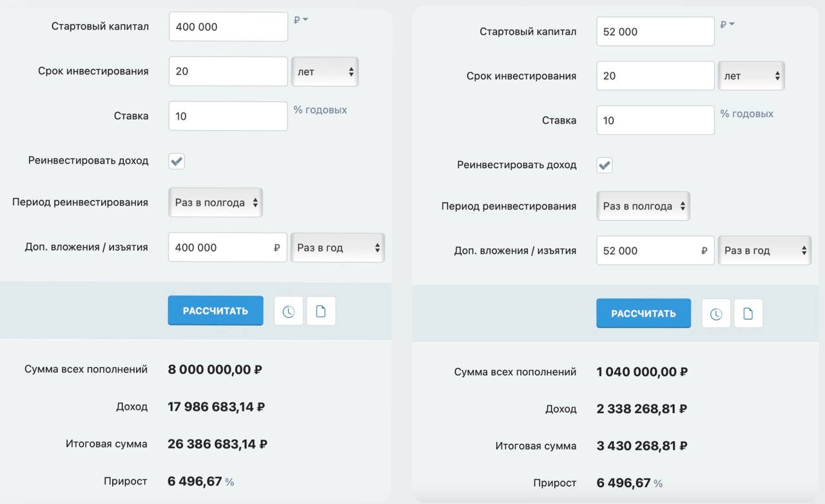Click the document icon in right calculator
The image size is (825, 504).
[x=748, y=314]
